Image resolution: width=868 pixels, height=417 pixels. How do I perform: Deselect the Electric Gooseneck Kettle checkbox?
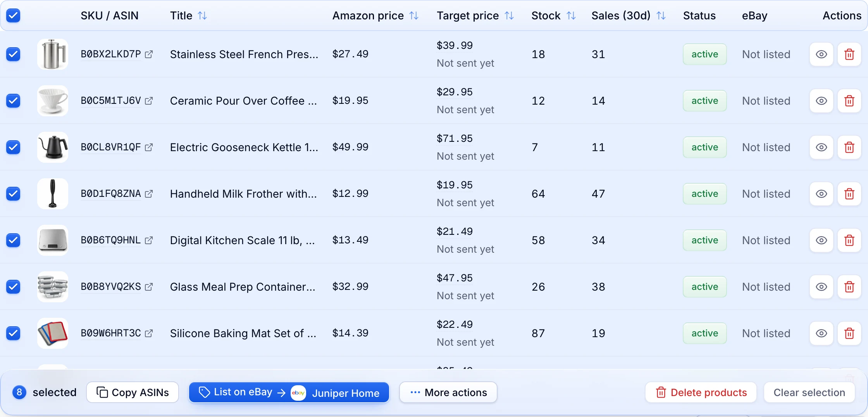[13, 147]
